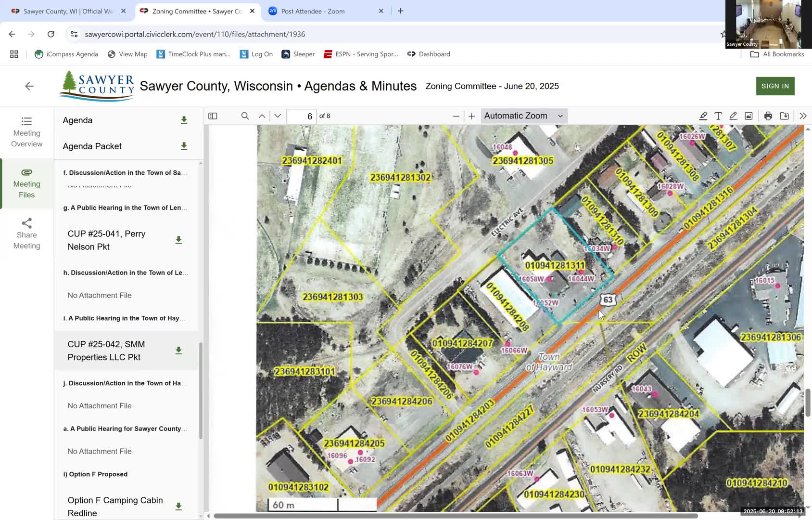Image resolution: width=812 pixels, height=520 pixels.
Task: Open the PDF viewer tools menu
Action: point(803,116)
